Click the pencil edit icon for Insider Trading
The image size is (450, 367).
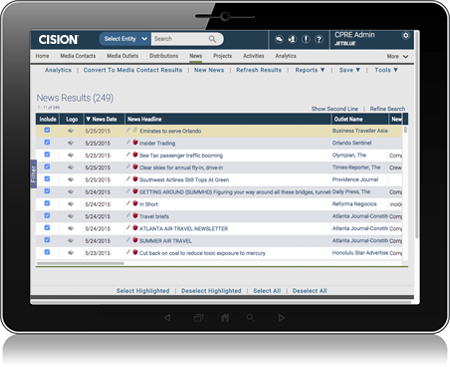tap(128, 143)
